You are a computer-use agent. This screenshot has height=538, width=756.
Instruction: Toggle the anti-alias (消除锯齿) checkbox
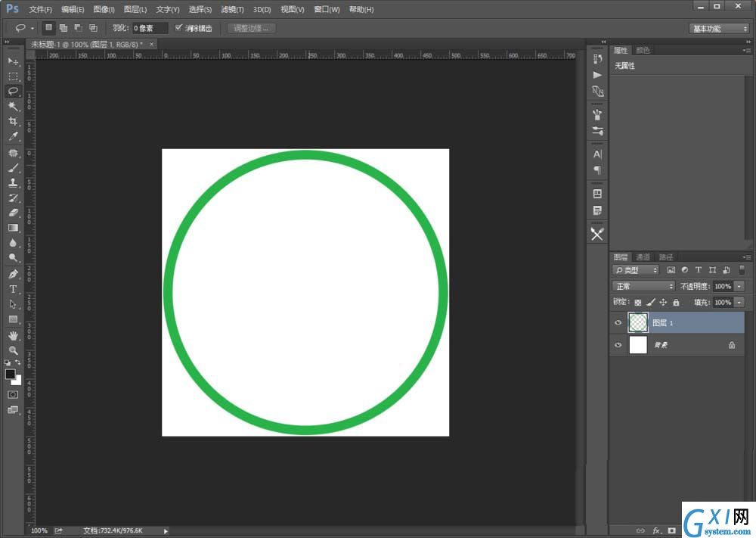click(178, 27)
